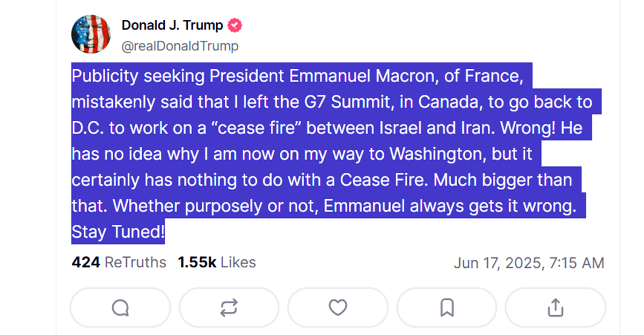This screenshot has height=335, width=644.
Task: Open the profile avatar picture
Action: [91, 34]
